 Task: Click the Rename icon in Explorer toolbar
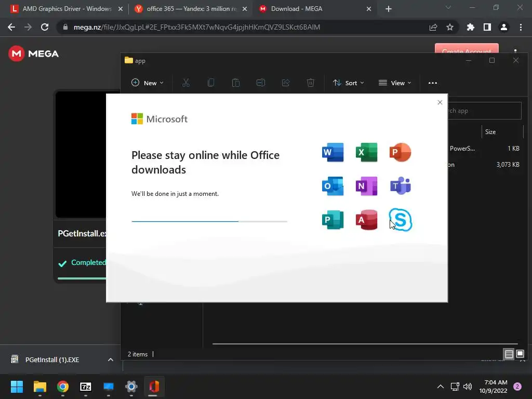[261, 83]
